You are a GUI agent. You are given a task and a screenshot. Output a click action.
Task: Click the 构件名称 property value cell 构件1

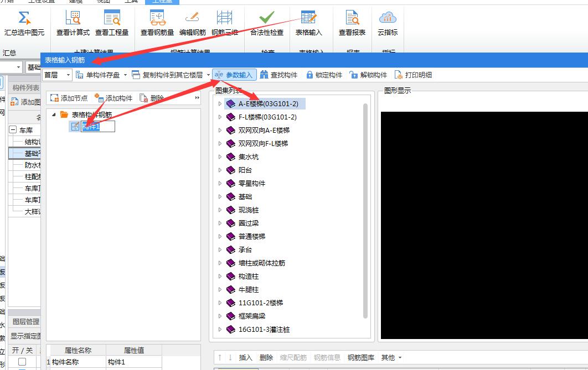tap(134, 362)
